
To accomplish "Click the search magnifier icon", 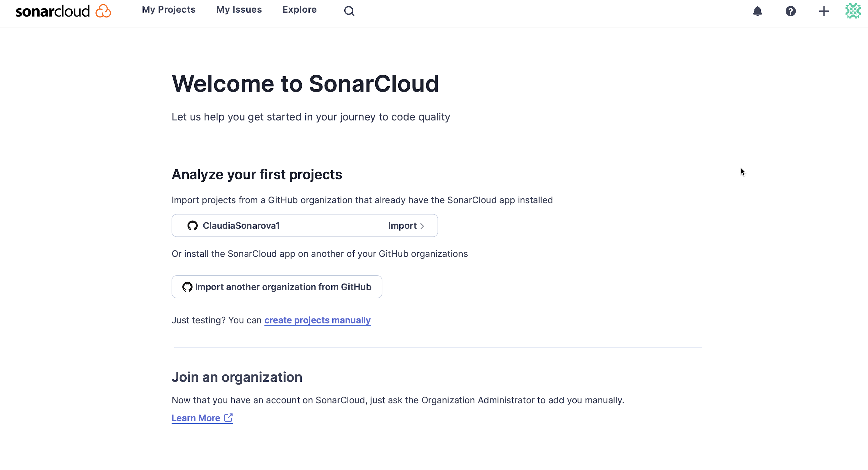I will point(349,11).
